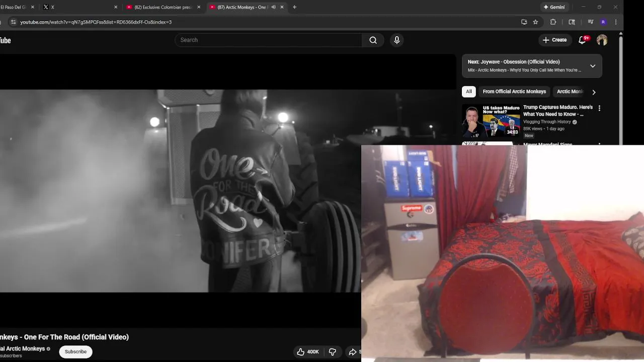Open the YouTube account avatar menu
Screen dimensions: 644x362
(x=602, y=40)
